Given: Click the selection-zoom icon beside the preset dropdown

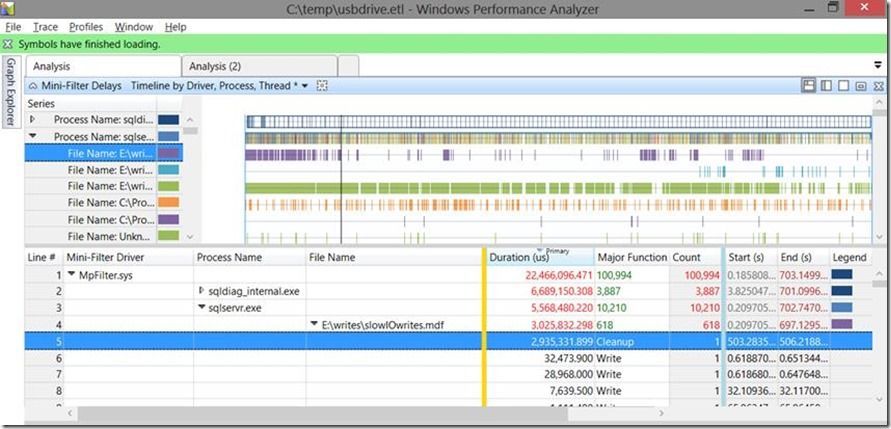Looking at the screenshot, I should pos(322,86).
